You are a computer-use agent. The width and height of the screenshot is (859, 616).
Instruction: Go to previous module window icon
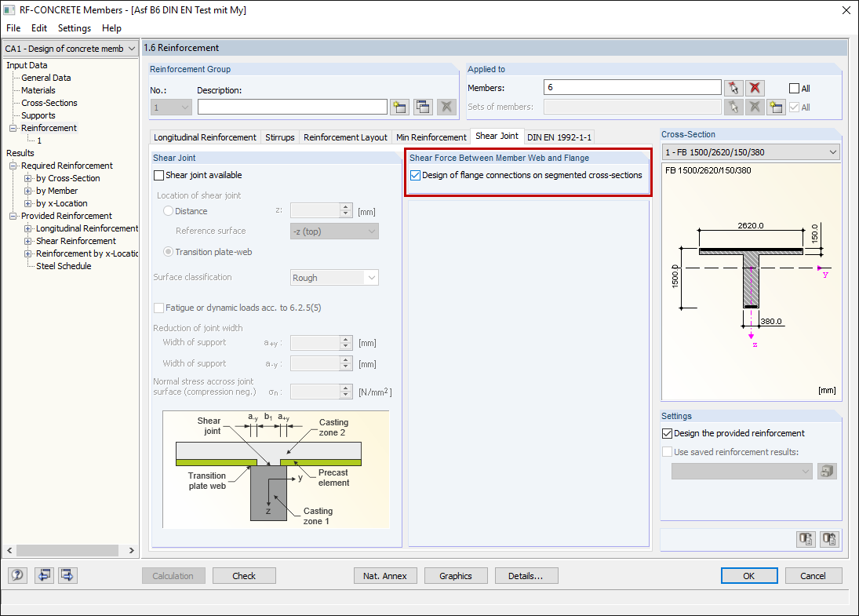44,575
